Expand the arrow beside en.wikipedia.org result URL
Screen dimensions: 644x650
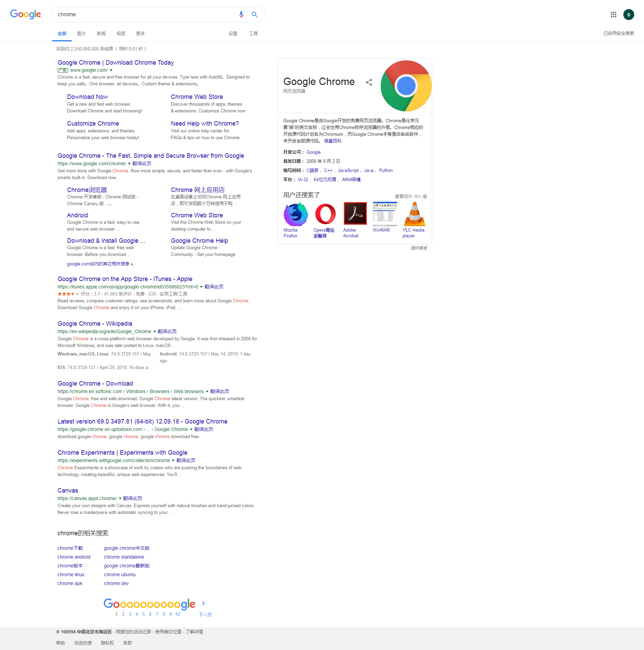tap(155, 332)
